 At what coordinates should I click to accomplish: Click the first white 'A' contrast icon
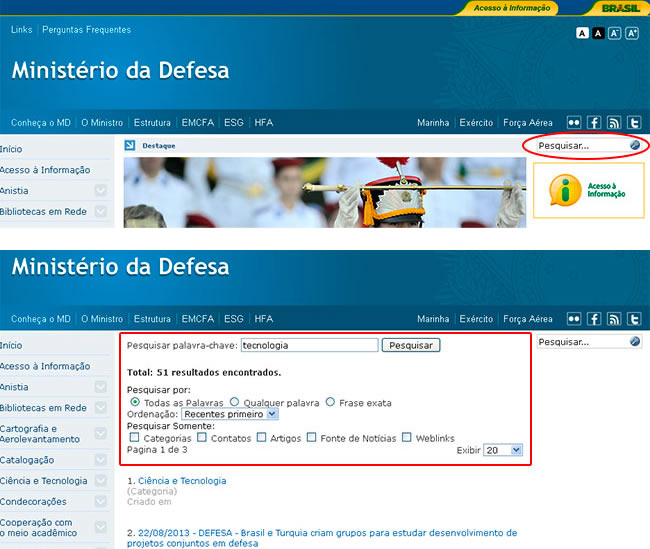coord(582,33)
